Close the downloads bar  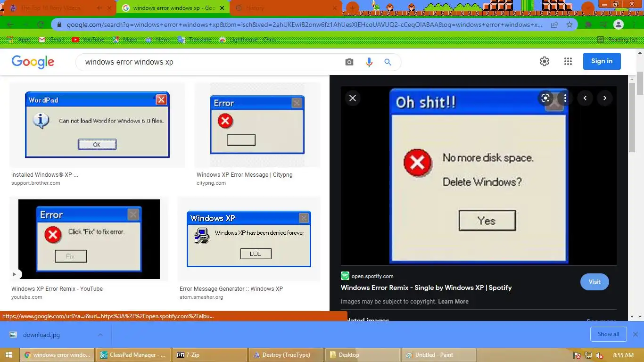[636, 334]
